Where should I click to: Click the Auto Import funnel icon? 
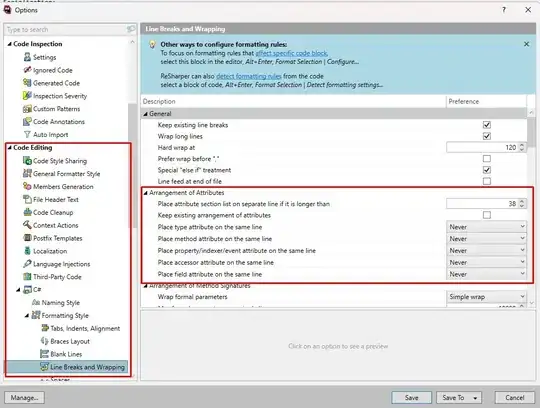click(x=27, y=135)
